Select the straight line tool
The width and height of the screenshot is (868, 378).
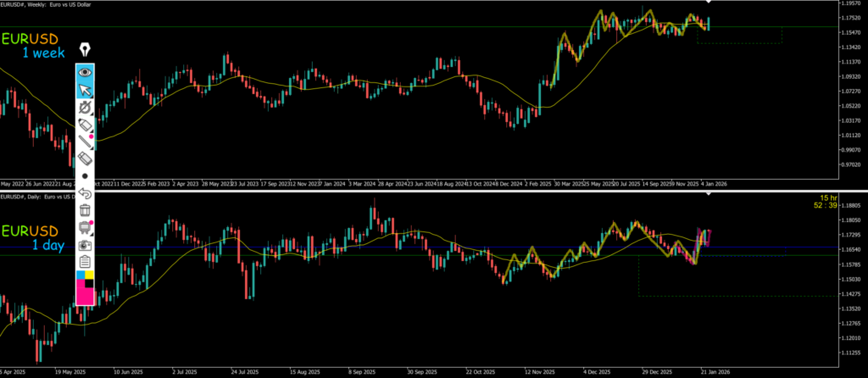[86, 142]
